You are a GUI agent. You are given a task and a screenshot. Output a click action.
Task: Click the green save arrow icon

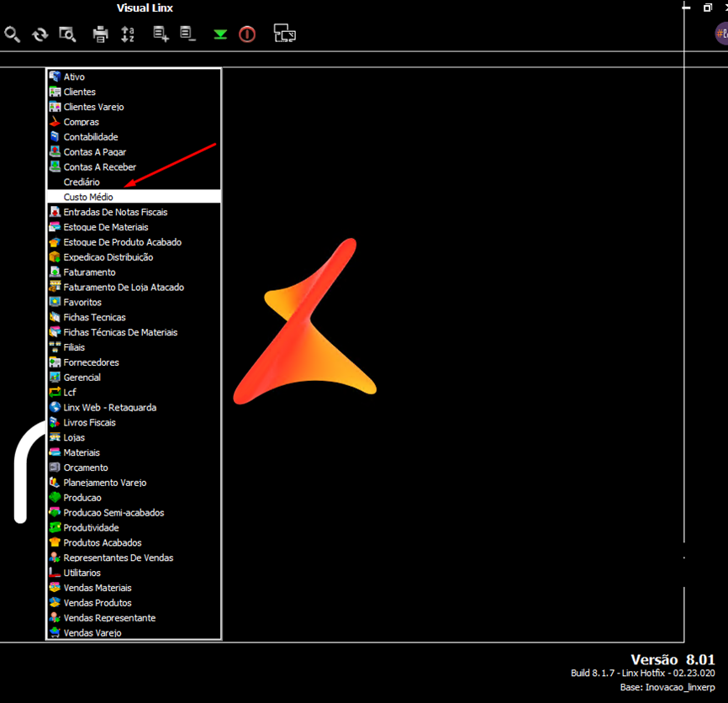point(220,34)
